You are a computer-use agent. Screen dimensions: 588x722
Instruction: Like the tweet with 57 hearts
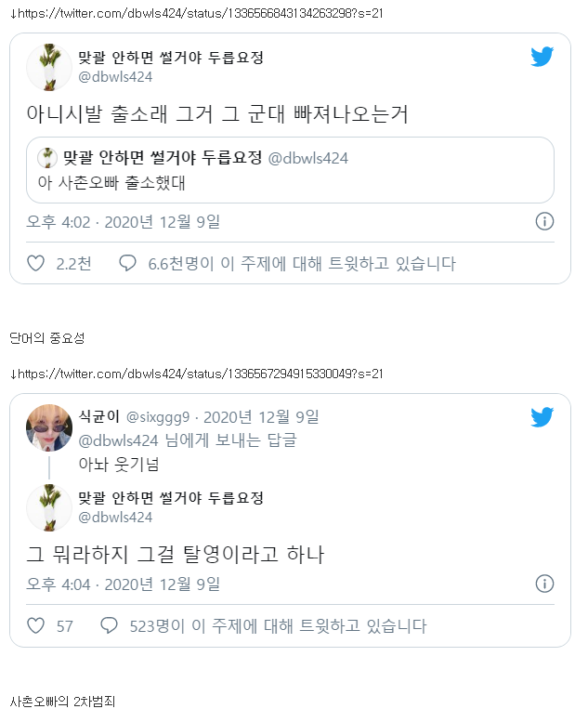[36, 625]
